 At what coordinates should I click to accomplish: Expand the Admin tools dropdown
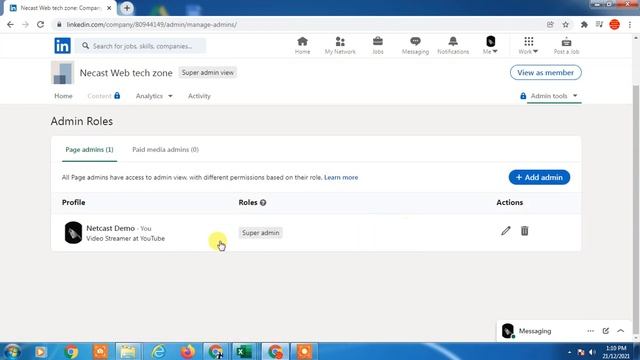(x=554, y=96)
